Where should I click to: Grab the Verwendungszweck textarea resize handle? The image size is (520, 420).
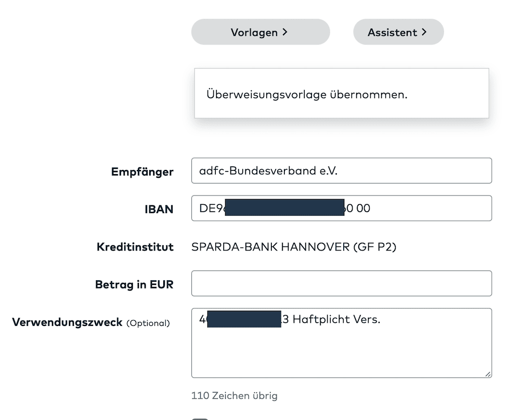tap(488, 373)
